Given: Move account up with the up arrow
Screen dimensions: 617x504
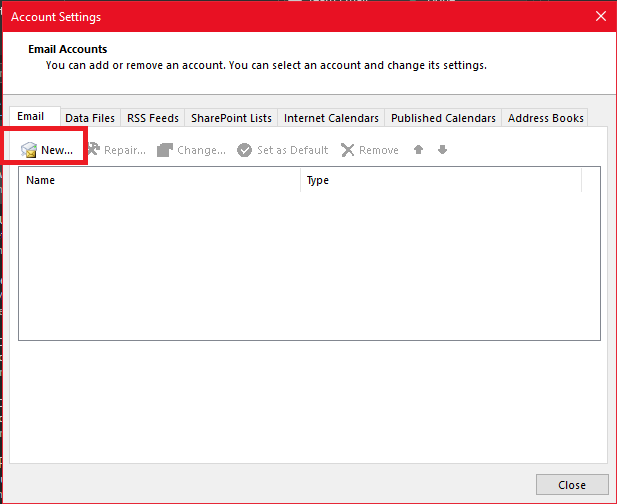Looking at the screenshot, I should click(419, 150).
